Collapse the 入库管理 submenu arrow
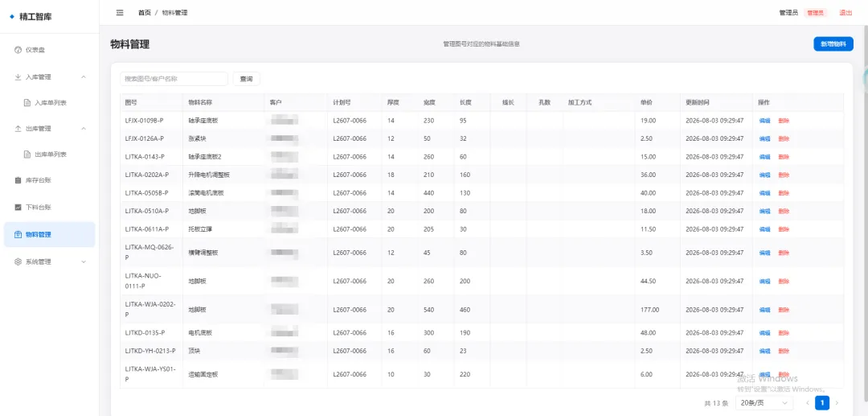Screen dimensions: 868x416 (84, 77)
